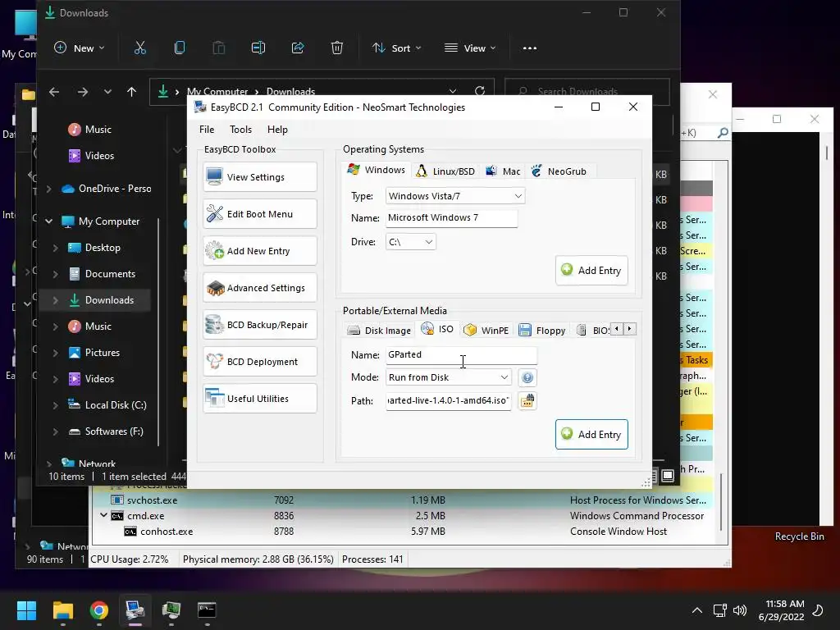The image size is (840, 630).
Task: Switch to NeoGrub tab
Action: tap(559, 171)
